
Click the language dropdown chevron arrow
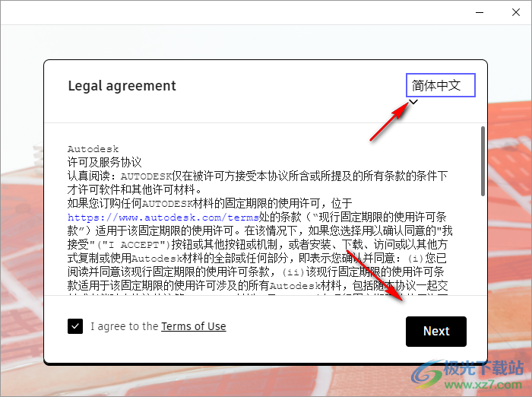click(x=413, y=102)
